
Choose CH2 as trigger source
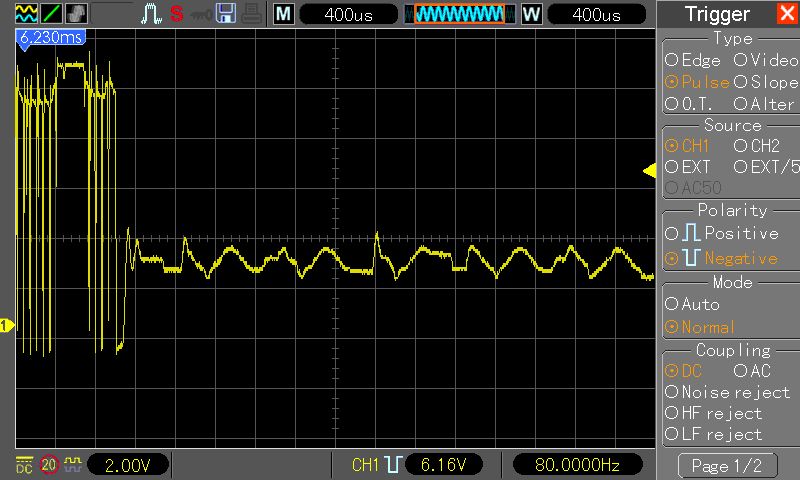[757, 146]
